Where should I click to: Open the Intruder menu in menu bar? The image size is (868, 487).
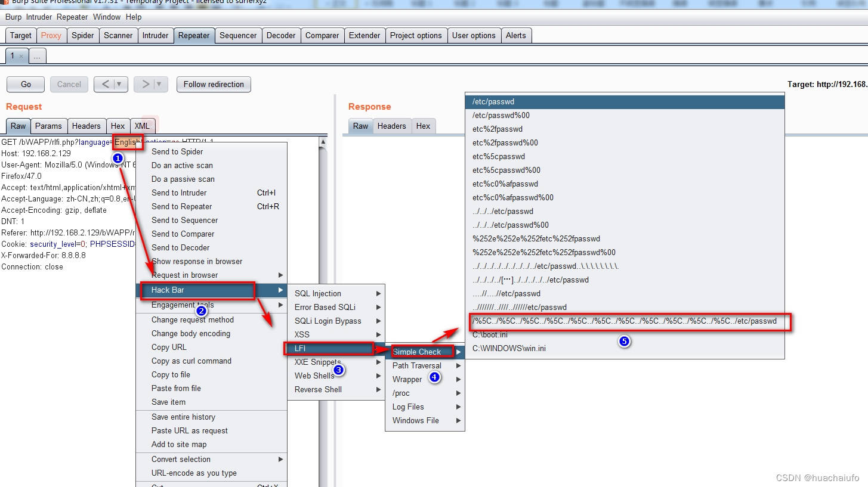click(39, 17)
